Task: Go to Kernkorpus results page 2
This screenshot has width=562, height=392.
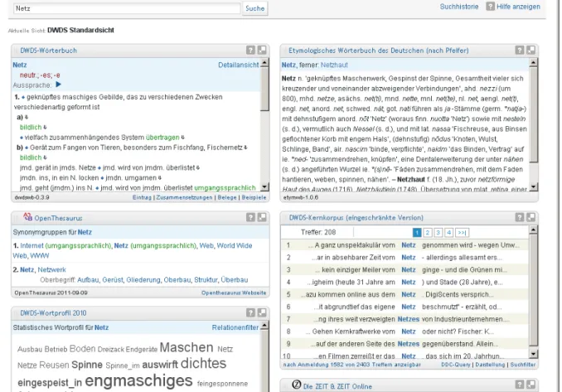Action: pyautogui.click(x=427, y=233)
